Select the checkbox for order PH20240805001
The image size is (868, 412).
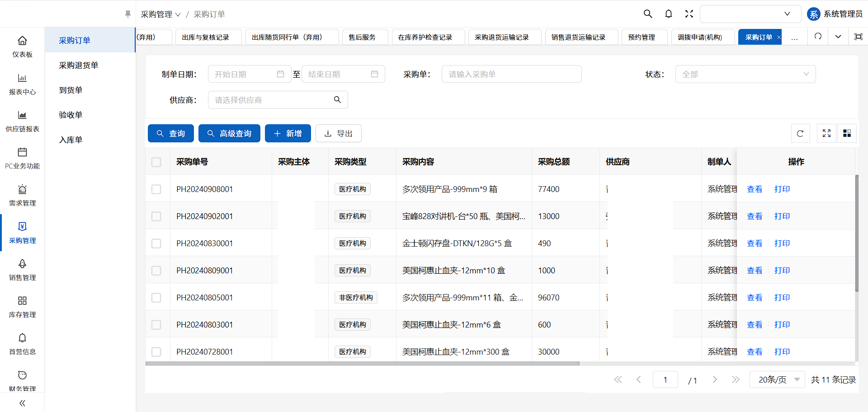(x=156, y=298)
